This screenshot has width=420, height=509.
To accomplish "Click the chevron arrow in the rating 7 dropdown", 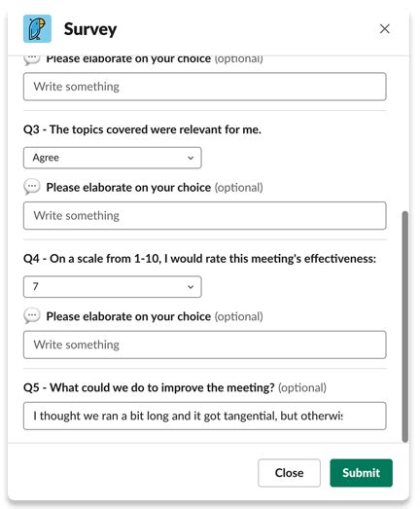I will [x=191, y=287].
